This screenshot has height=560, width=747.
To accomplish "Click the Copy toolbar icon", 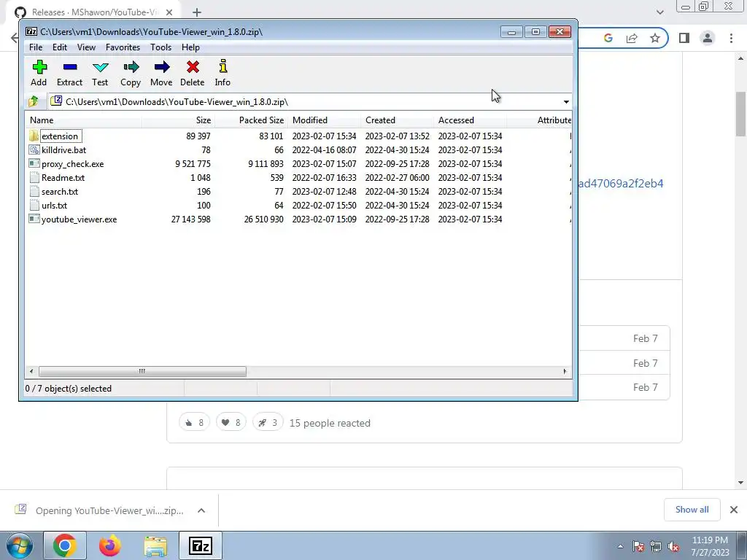I will click(x=131, y=67).
